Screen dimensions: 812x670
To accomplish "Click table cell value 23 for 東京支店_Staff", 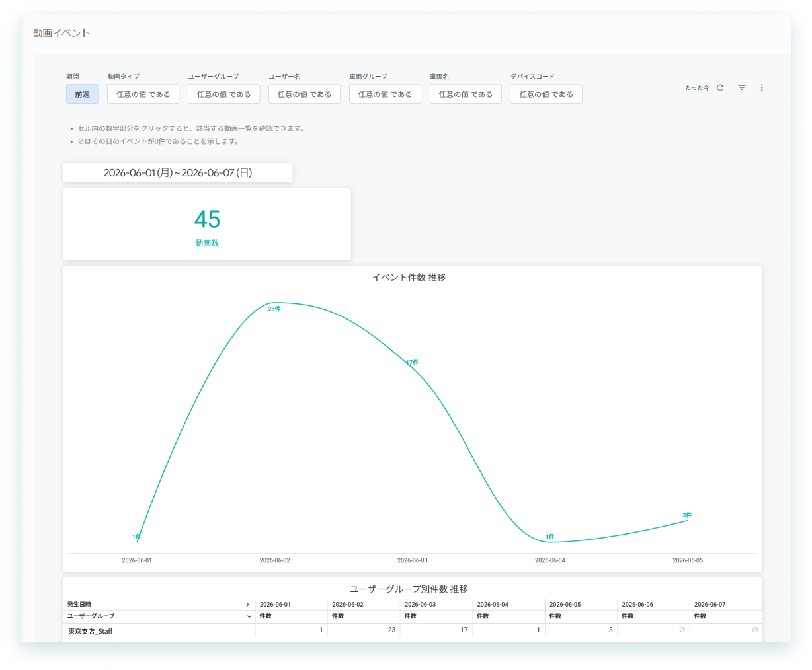I will 391,630.
